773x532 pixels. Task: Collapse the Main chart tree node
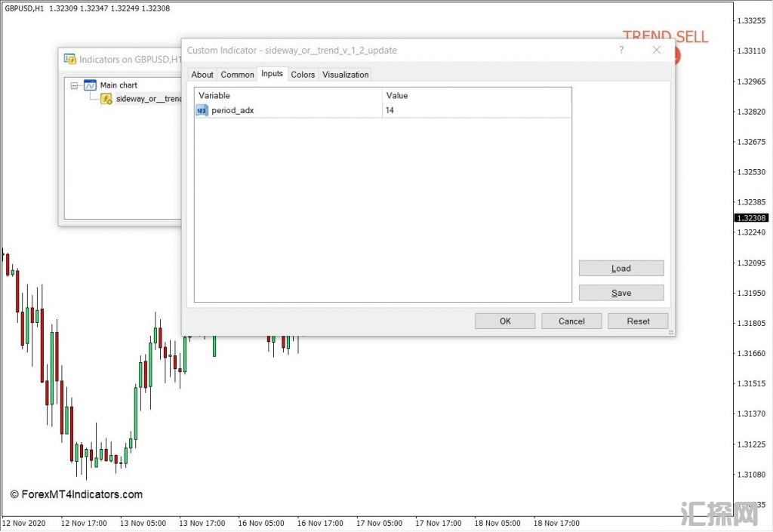[x=74, y=85]
